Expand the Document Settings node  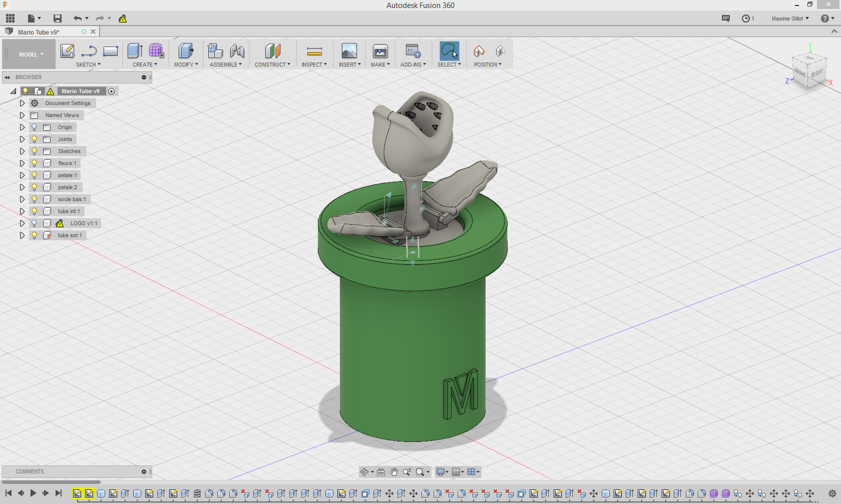pyautogui.click(x=22, y=103)
